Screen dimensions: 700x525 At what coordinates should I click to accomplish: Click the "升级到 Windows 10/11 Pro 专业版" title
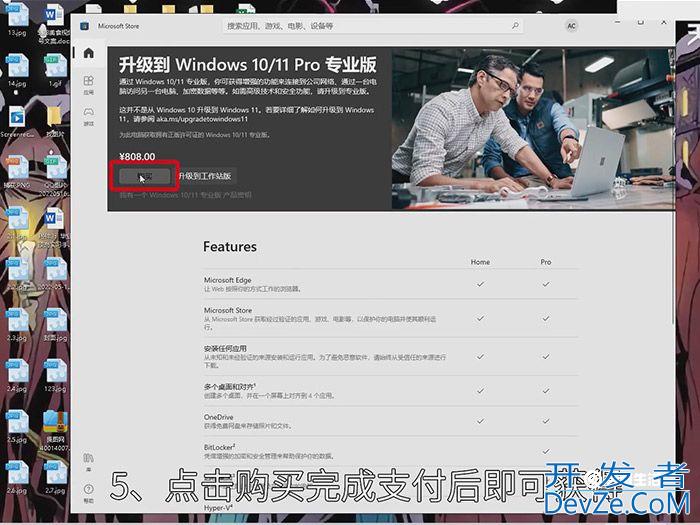pos(247,65)
